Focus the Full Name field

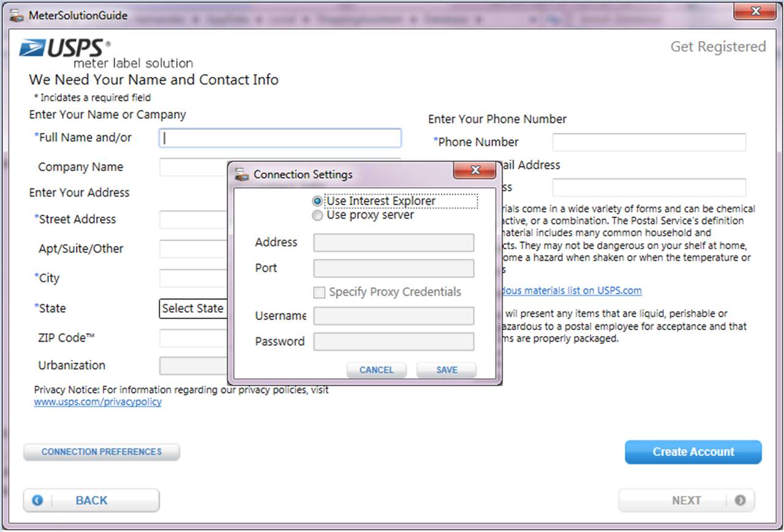pyautogui.click(x=280, y=138)
